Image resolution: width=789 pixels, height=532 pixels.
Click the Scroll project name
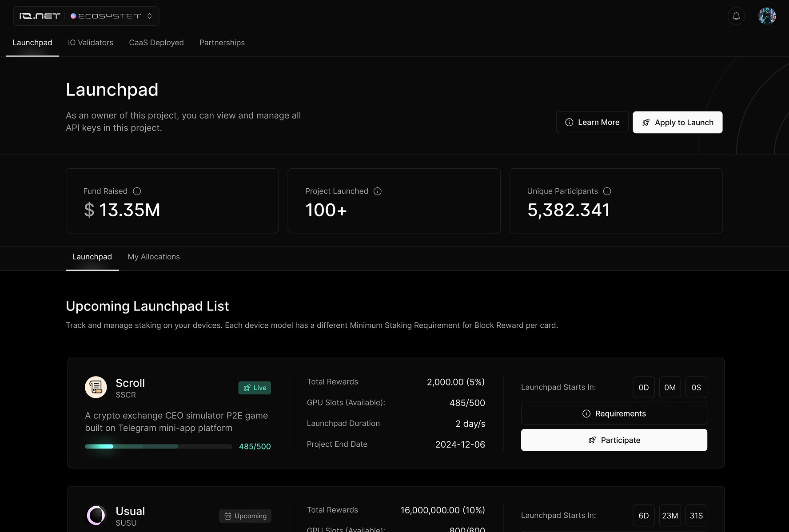[x=130, y=383]
